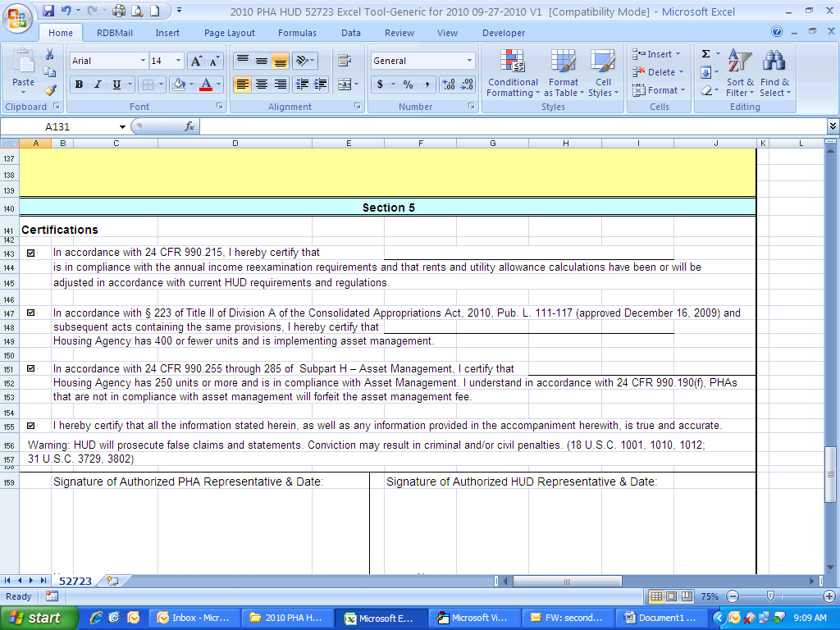Toggle the 24 CFR 990.215 certification checkbox
The height and width of the screenshot is (630, 840).
31,253
